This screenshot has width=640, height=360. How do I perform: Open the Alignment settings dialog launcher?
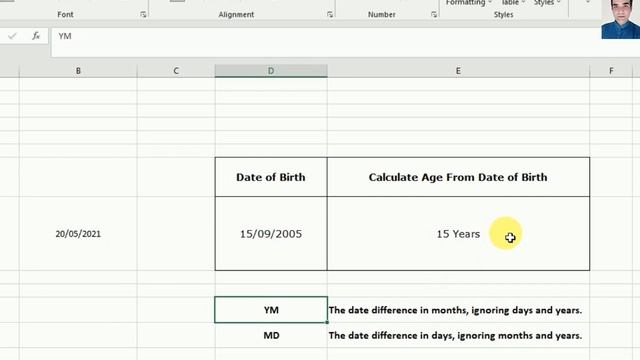click(x=330, y=15)
